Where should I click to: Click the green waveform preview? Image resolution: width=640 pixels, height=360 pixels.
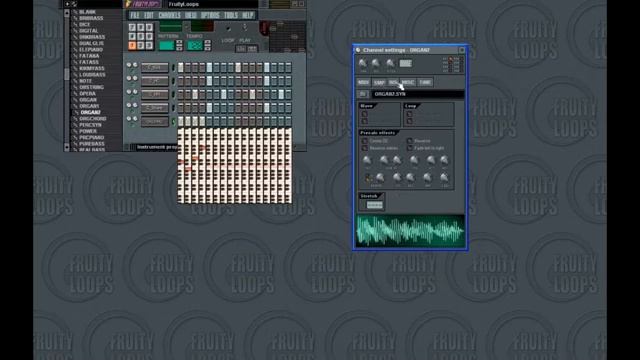pos(410,231)
